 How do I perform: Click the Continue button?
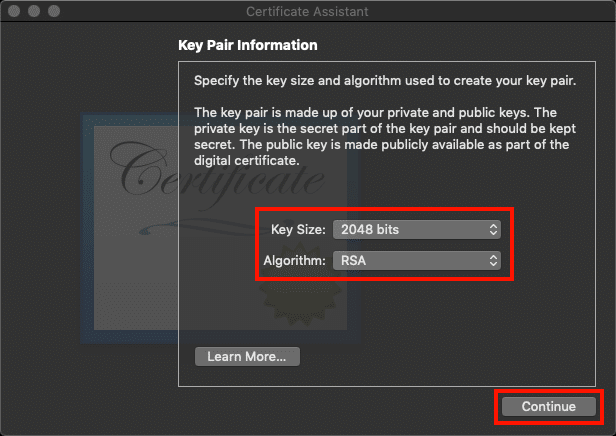548,406
